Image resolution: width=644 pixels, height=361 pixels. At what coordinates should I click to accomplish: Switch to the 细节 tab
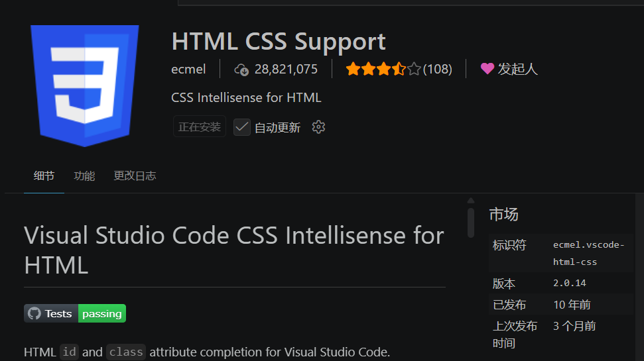tap(44, 176)
